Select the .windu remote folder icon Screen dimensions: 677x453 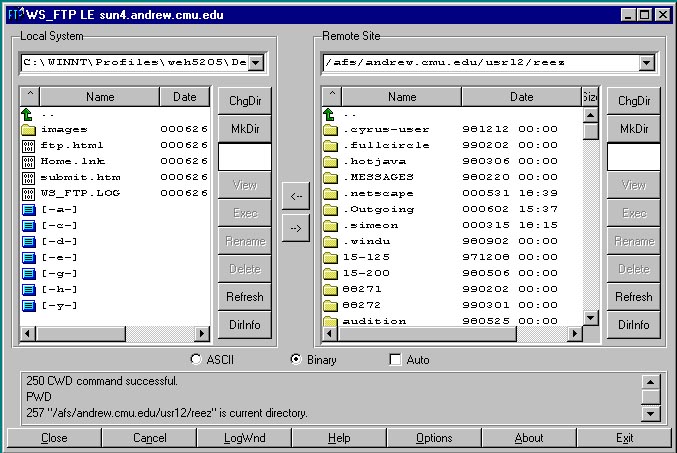[330, 241]
